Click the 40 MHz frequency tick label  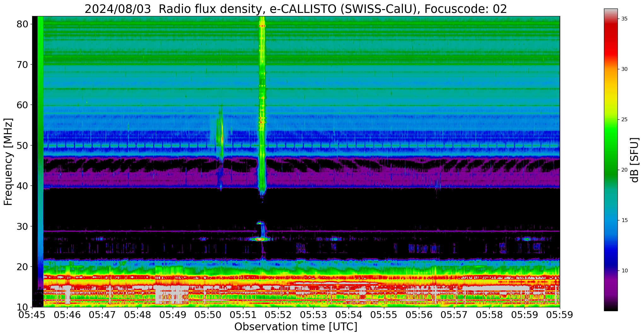[x=22, y=186]
